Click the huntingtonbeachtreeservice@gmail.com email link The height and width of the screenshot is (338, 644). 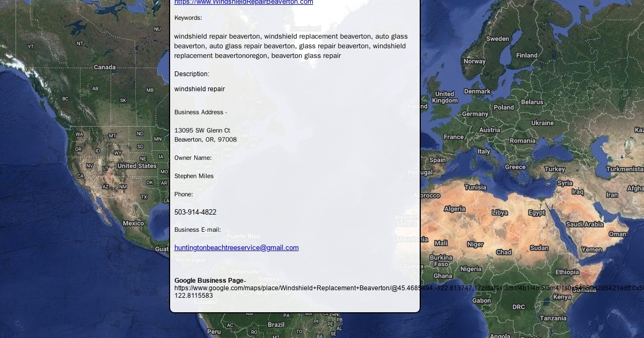click(236, 248)
